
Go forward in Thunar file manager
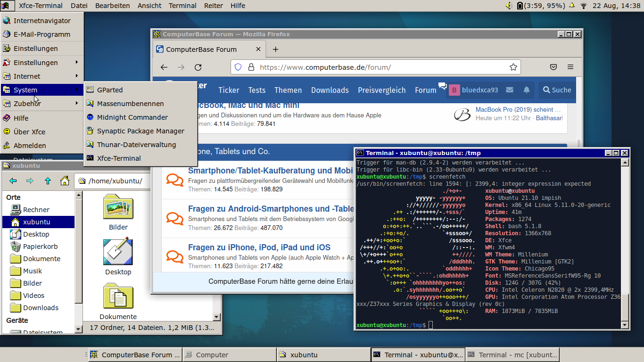point(30,181)
